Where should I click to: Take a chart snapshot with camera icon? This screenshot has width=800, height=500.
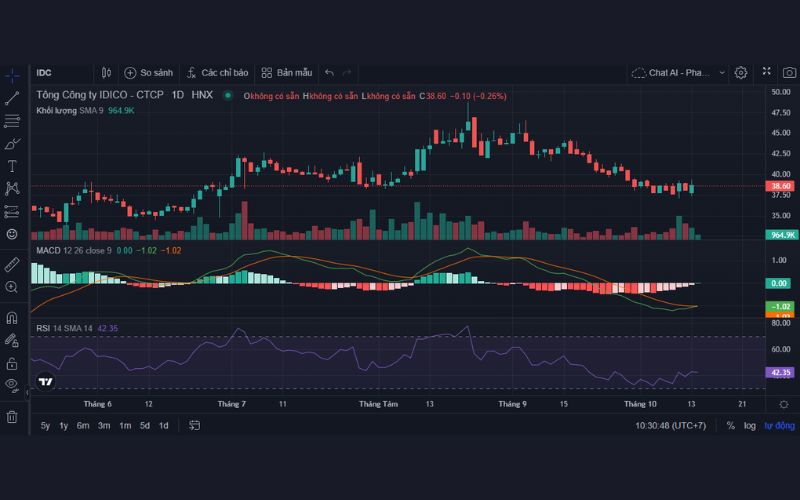point(790,72)
